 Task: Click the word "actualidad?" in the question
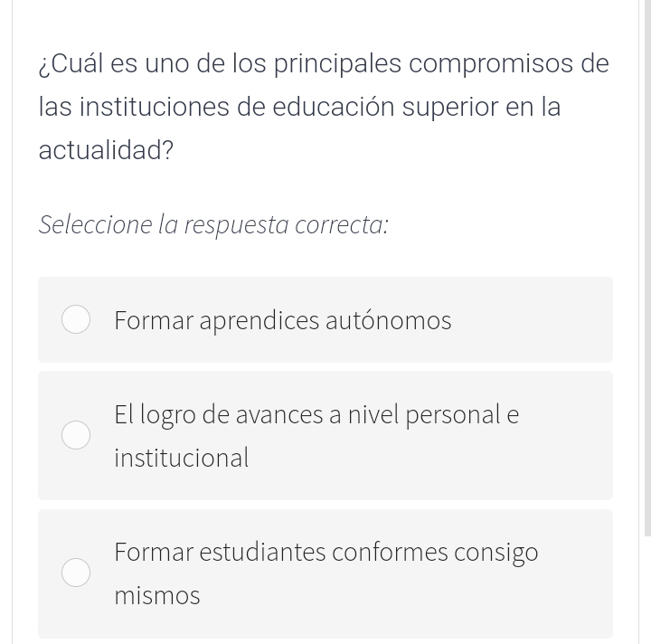(x=106, y=150)
